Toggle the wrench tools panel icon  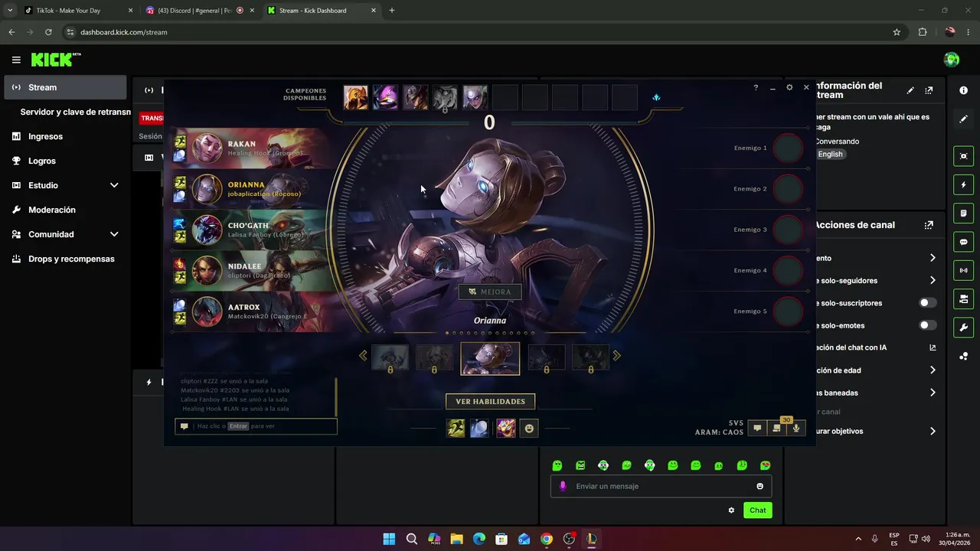(963, 328)
